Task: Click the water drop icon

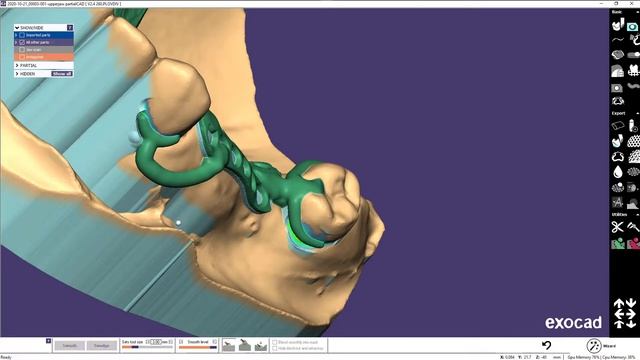Action: click(618, 172)
